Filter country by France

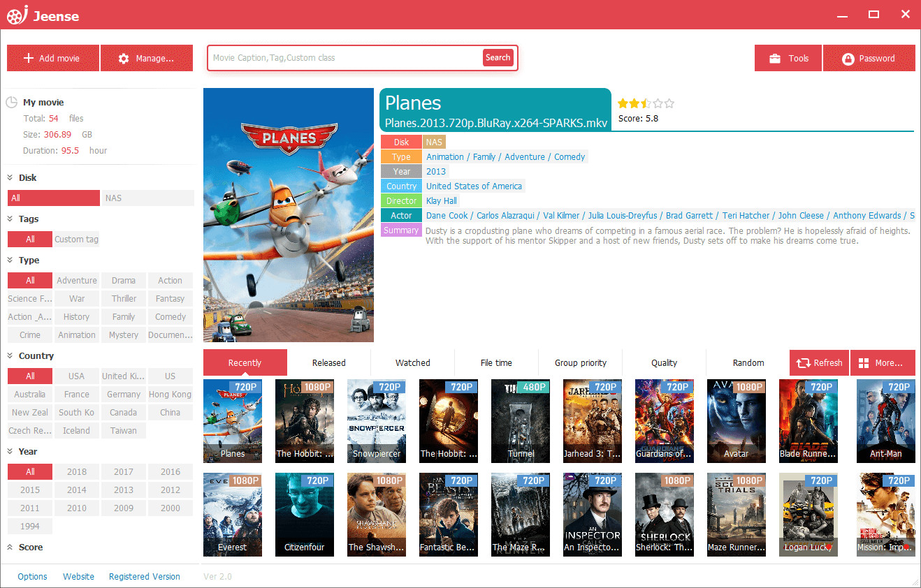[77, 395]
